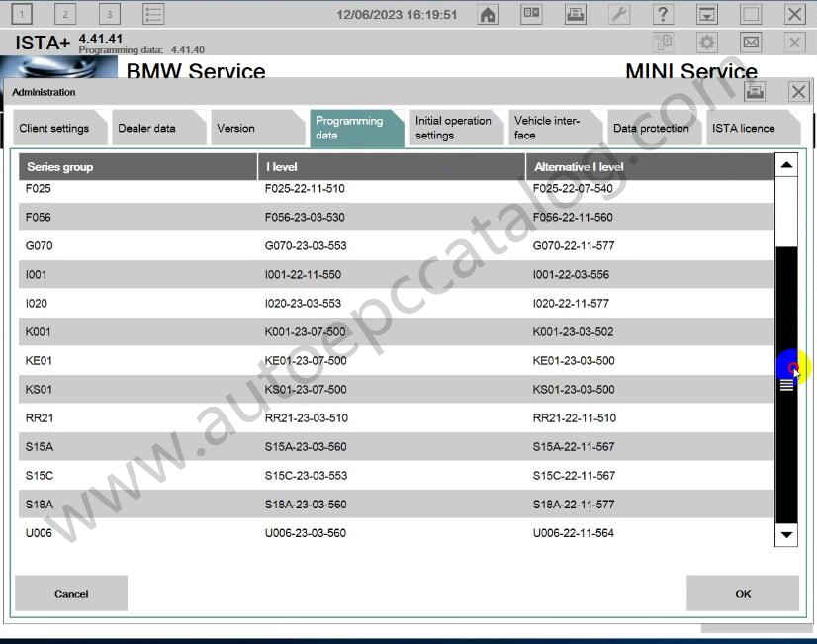Click scrollbar up arrow in table
The height and width of the screenshot is (644, 817).
click(786, 166)
